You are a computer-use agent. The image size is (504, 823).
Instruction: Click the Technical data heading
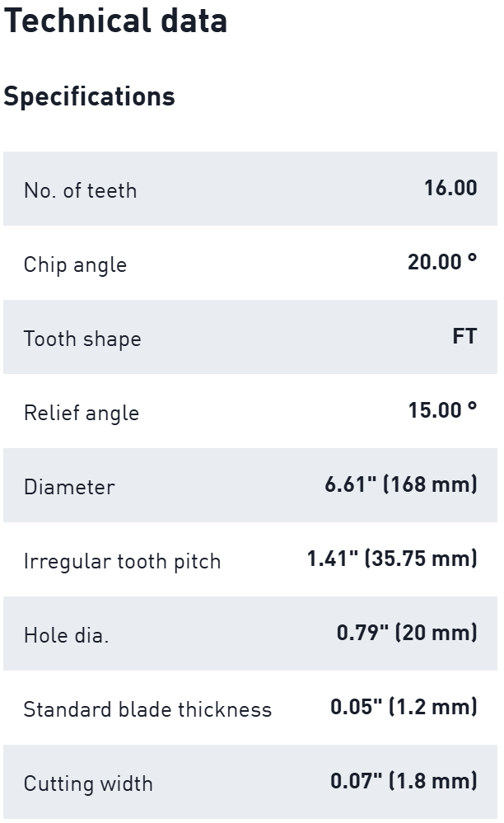(x=115, y=21)
